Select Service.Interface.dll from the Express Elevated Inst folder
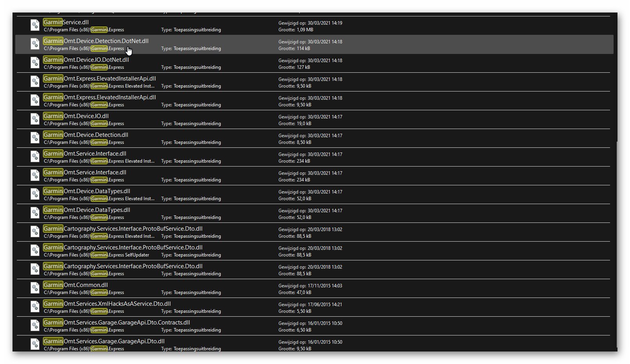The width and height of the screenshot is (630, 364). [x=84, y=154]
